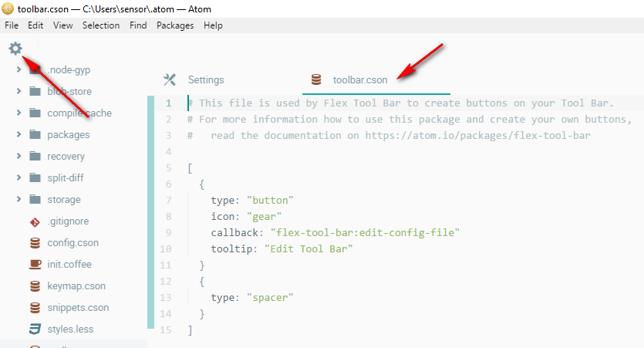Click the tooltip key on line 10
644x348 pixels.
coord(231,249)
